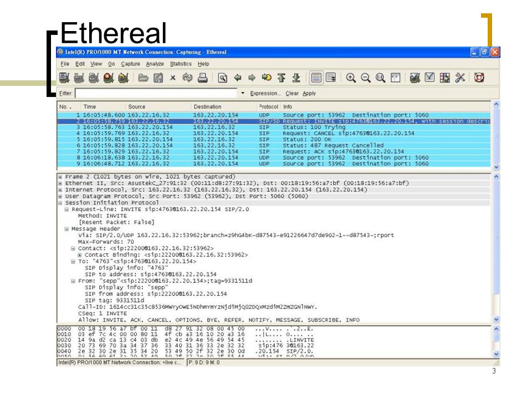The width and height of the screenshot is (532, 399).
Task: Edit capture filters toolbar icon
Action: tap(415, 78)
